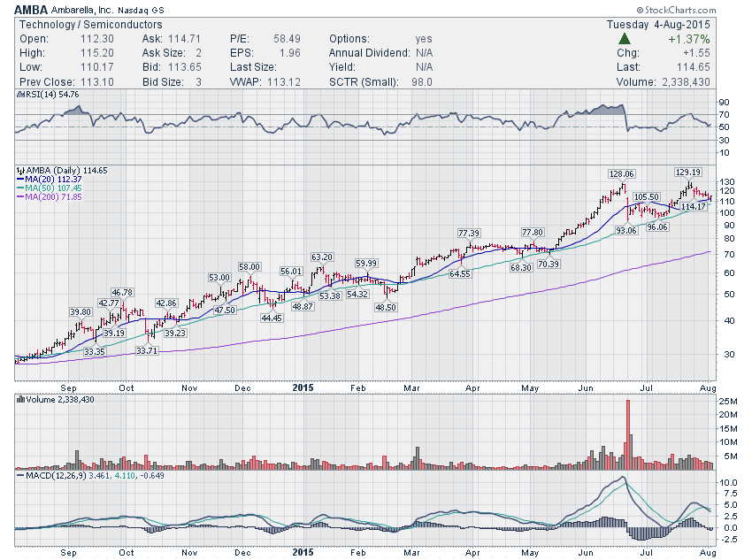Click the 68.30 low price label
Viewport: 752px width, 560px height.
tap(521, 267)
